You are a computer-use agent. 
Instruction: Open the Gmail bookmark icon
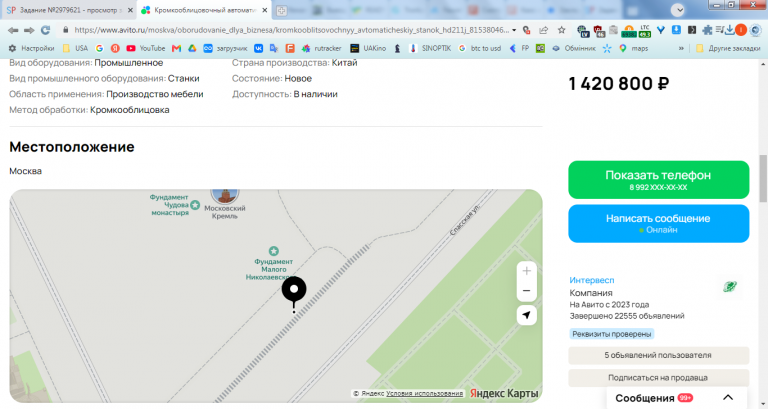coord(176,48)
